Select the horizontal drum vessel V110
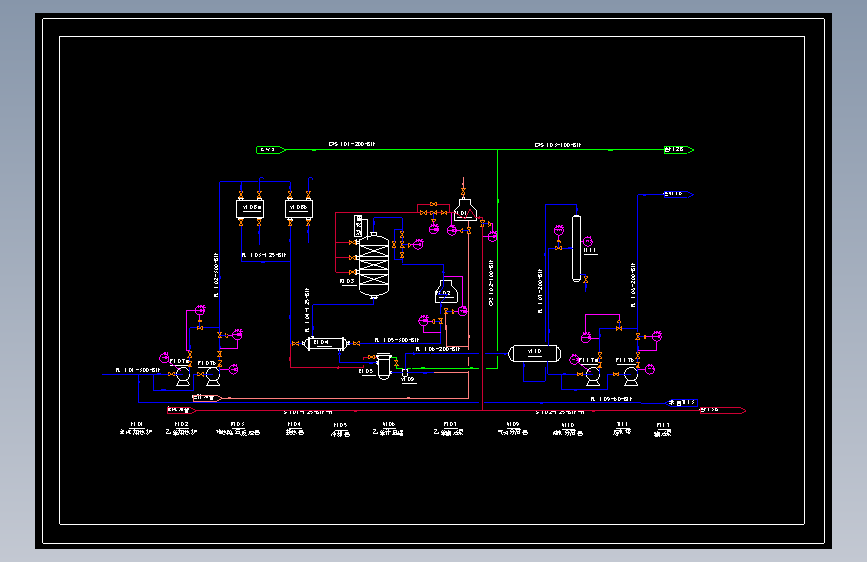The height and width of the screenshot is (562, 867). point(535,353)
